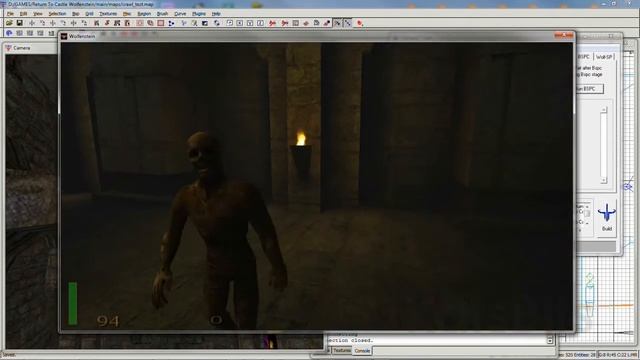Open the File menu
This screenshot has height=360, width=640.
point(10,13)
